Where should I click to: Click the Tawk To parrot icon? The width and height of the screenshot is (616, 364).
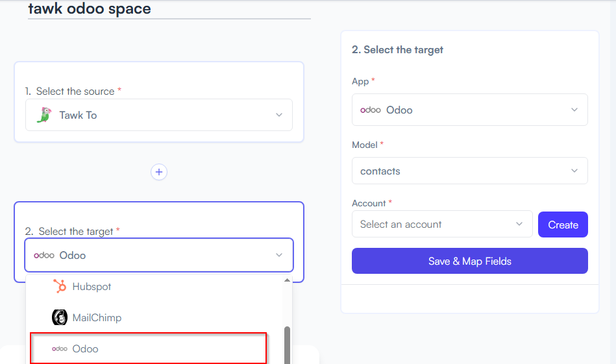pos(44,115)
